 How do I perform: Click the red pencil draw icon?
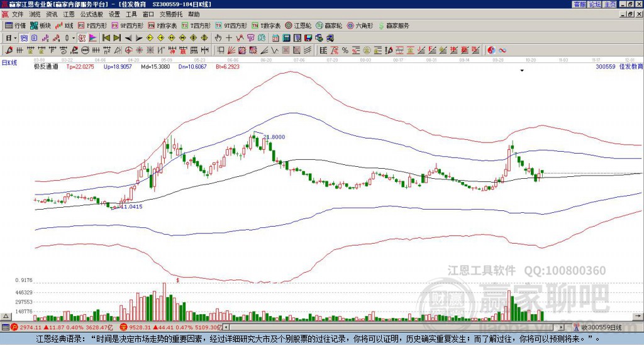[9, 50]
